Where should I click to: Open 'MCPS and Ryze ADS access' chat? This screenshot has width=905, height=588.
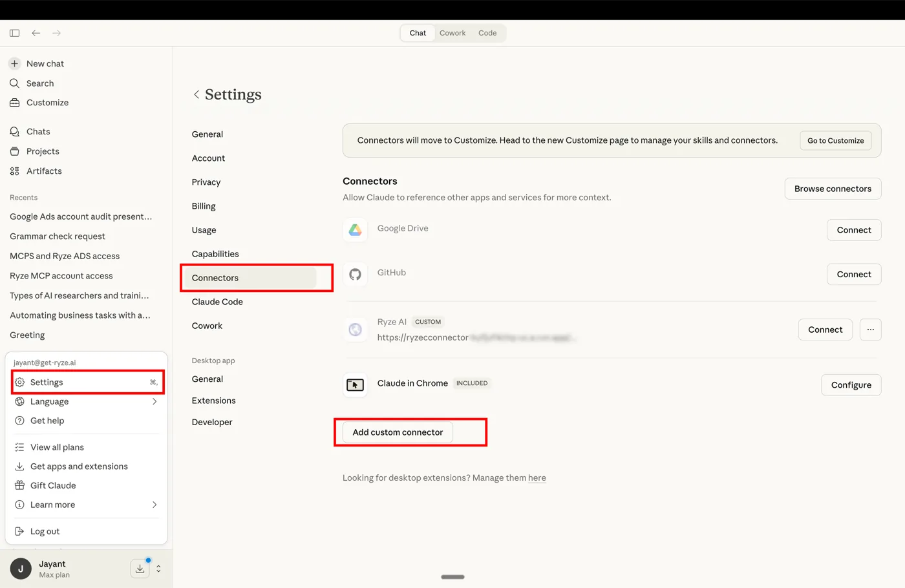click(65, 256)
